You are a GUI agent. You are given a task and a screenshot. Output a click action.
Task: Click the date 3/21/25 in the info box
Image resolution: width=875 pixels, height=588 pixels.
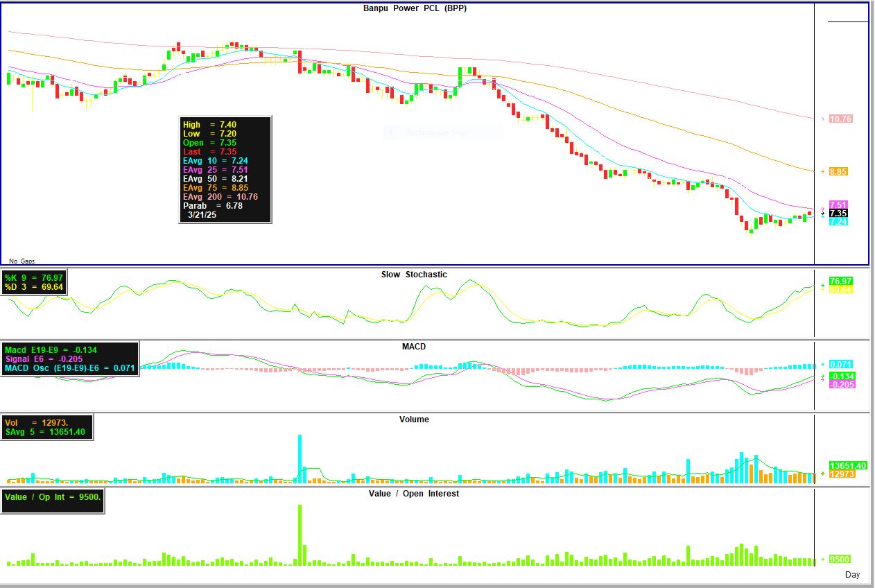click(202, 216)
